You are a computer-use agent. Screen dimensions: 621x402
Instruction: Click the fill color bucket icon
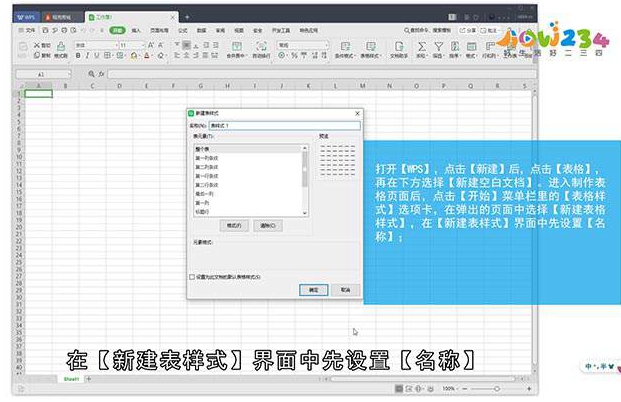click(133, 55)
